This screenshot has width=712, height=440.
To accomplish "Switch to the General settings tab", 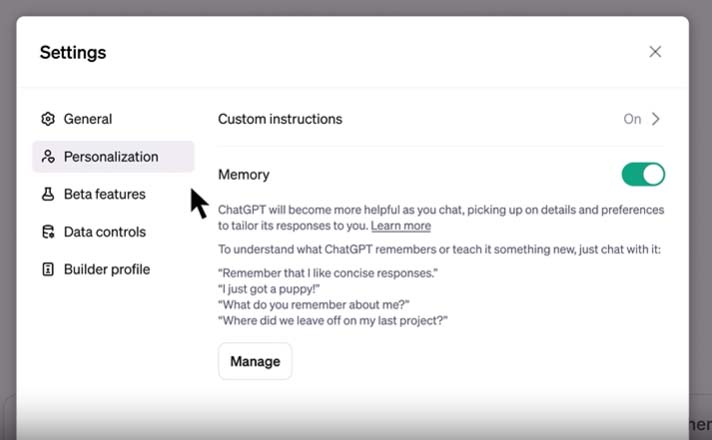I will click(x=88, y=119).
